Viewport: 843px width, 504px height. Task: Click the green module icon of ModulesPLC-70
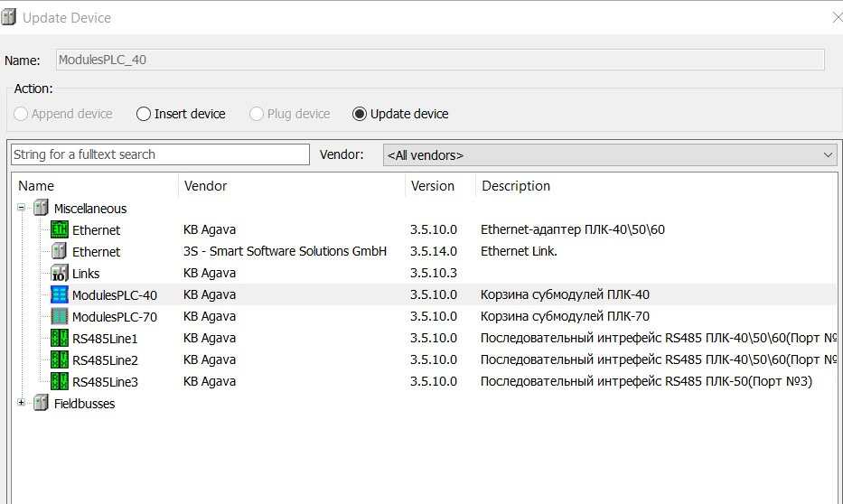[59, 316]
